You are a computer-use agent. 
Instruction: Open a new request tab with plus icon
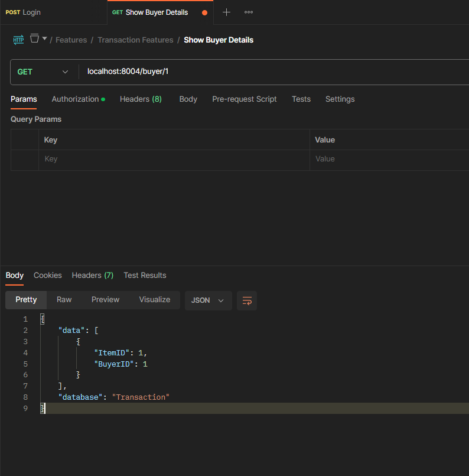[226, 12]
